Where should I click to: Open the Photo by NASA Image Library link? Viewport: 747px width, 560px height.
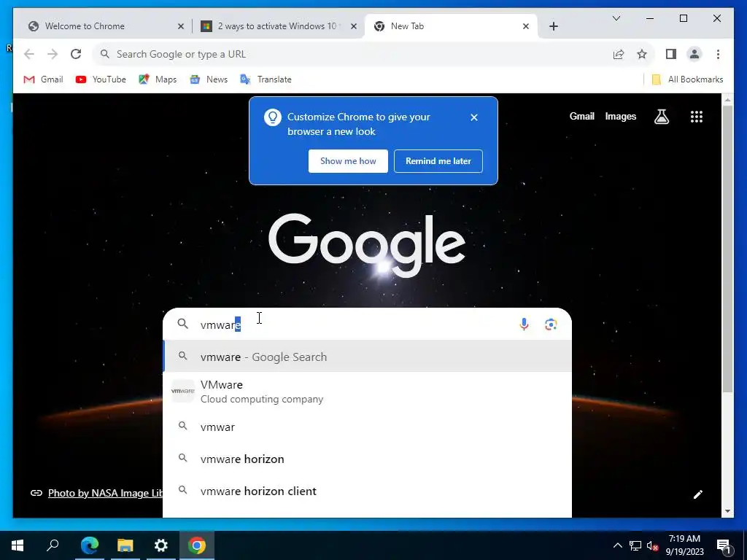pyautogui.click(x=105, y=493)
